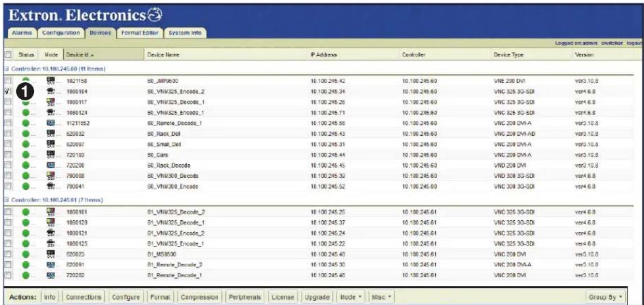Click the Configure action button

tap(125, 297)
